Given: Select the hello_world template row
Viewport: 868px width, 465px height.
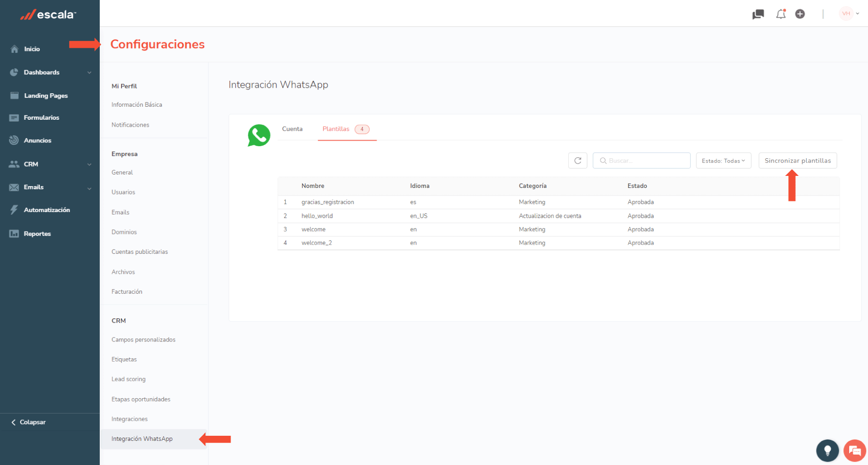Looking at the screenshot, I should click(x=559, y=216).
